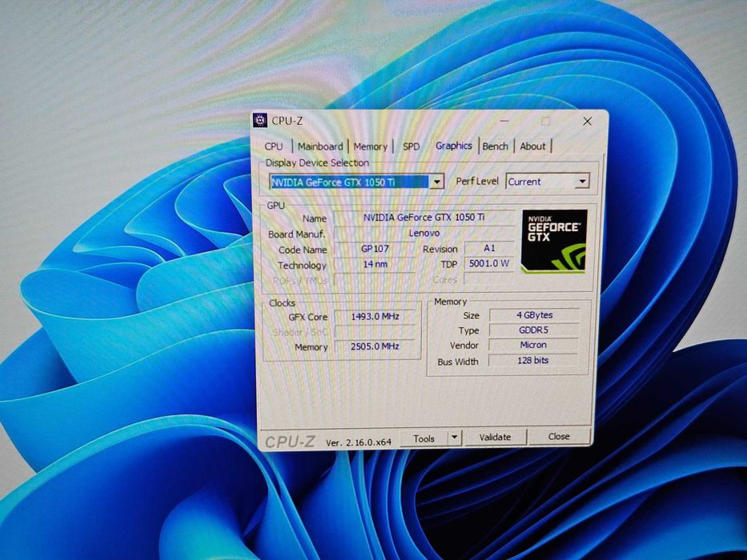The width and height of the screenshot is (747, 560).
Task: Select the Graphics tab
Action: coord(453,146)
